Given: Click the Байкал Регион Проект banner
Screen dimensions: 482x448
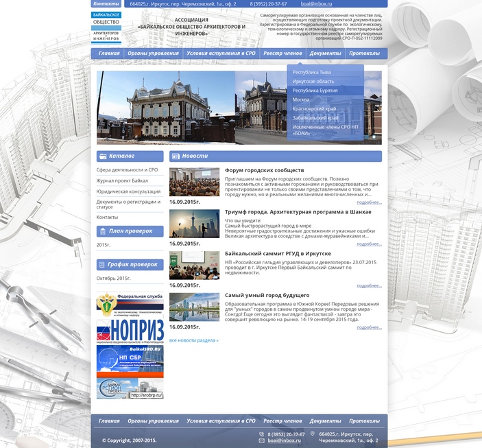Looking at the screenshot, I should coord(130,388).
